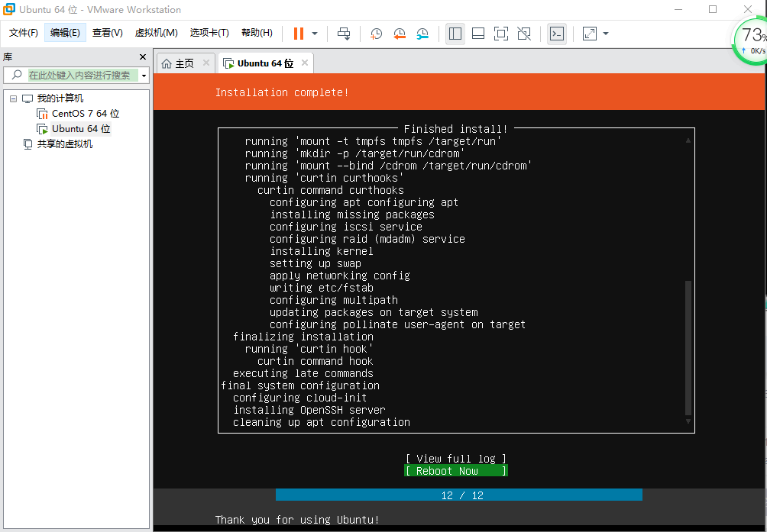This screenshot has height=532, width=767.
Task: Select 共享的虚拟机 in the library
Action: (x=65, y=144)
